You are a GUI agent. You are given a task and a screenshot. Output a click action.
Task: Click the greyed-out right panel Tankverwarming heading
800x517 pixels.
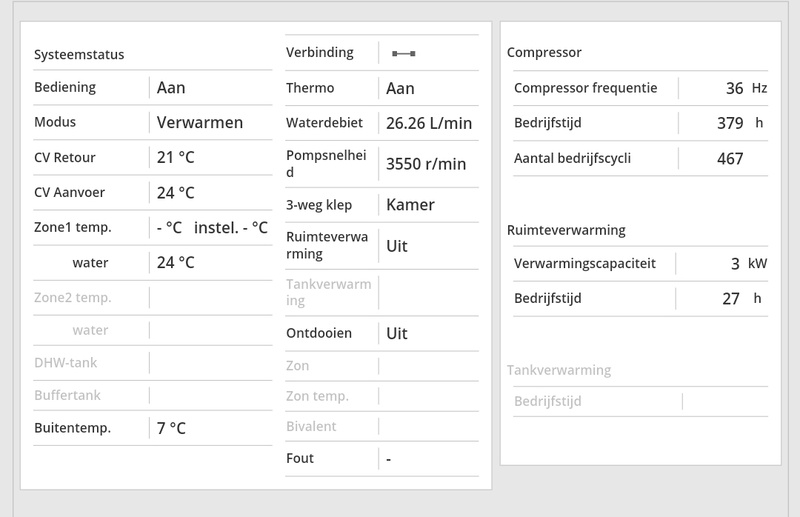[559, 370]
